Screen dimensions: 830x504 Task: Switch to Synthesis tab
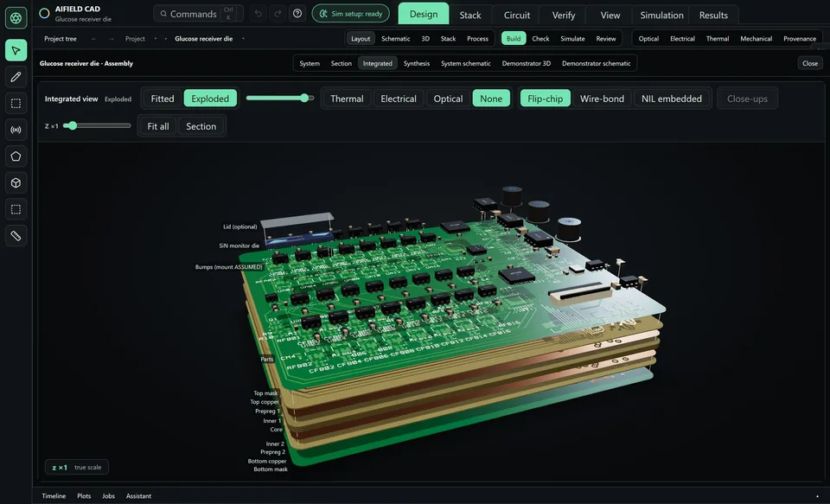point(417,63)
